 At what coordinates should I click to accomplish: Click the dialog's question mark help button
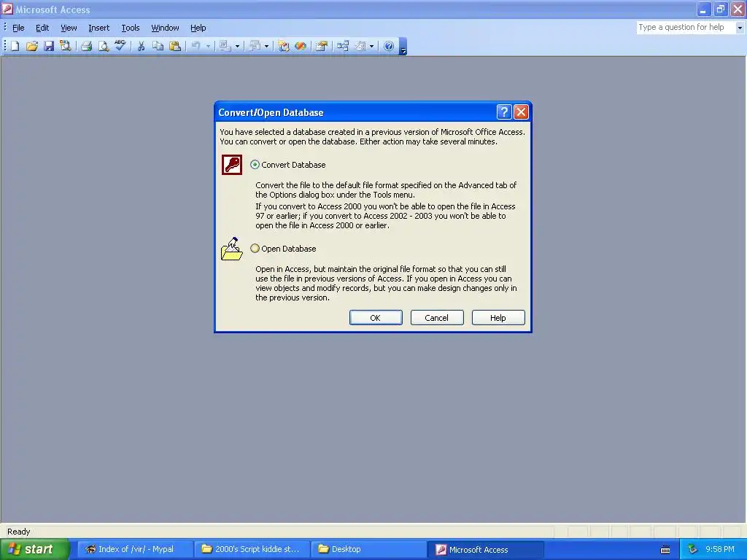point(504,112)
